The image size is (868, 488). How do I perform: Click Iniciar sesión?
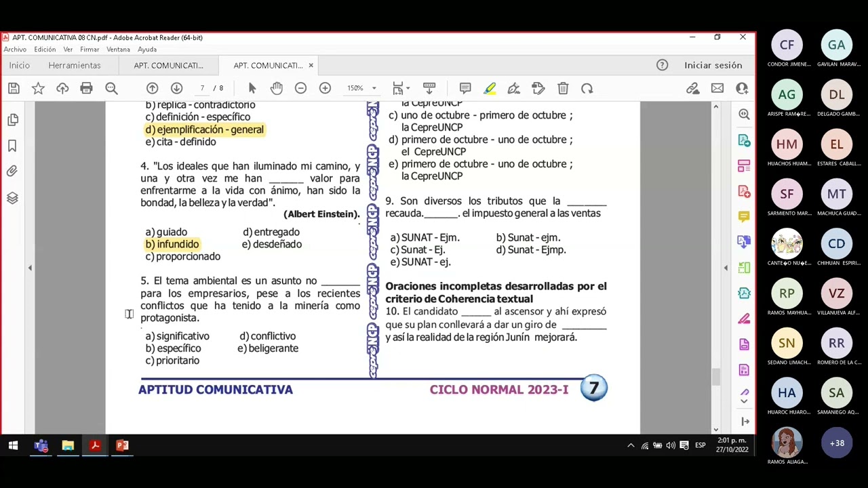tap(713, 65)
